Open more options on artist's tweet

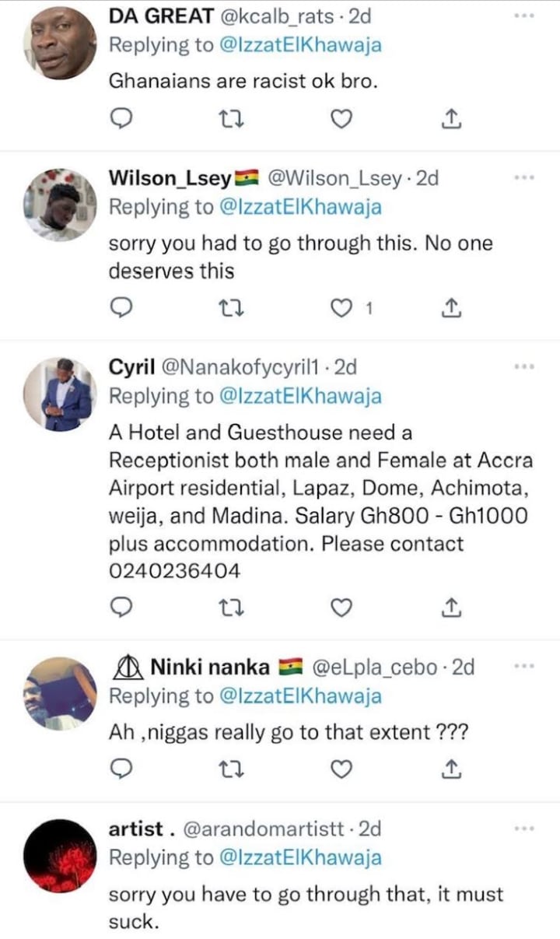point(525,829)
